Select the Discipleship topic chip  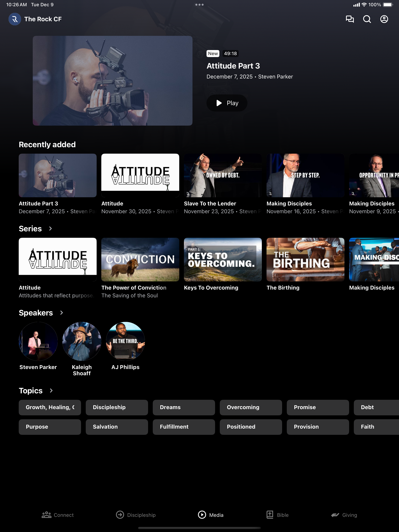pyautogui.click(x=117, y=407)
